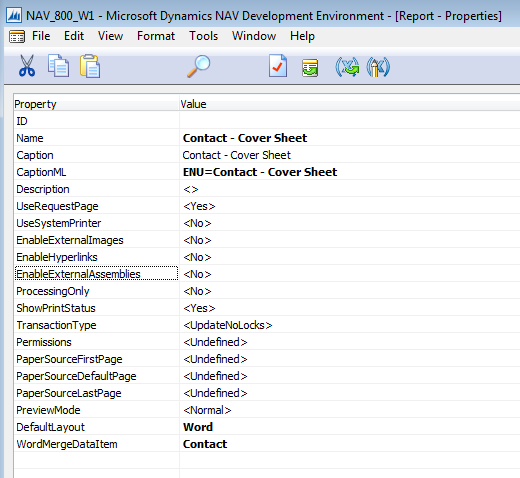Open the Format menu
520x478 pixels.
coord(156,36)
